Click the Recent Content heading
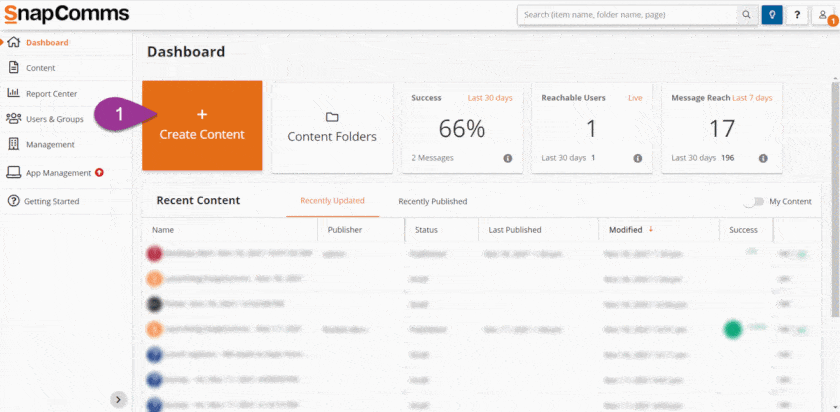The height and width of the screenshot is (412, 840). click(x=198, y=201)
